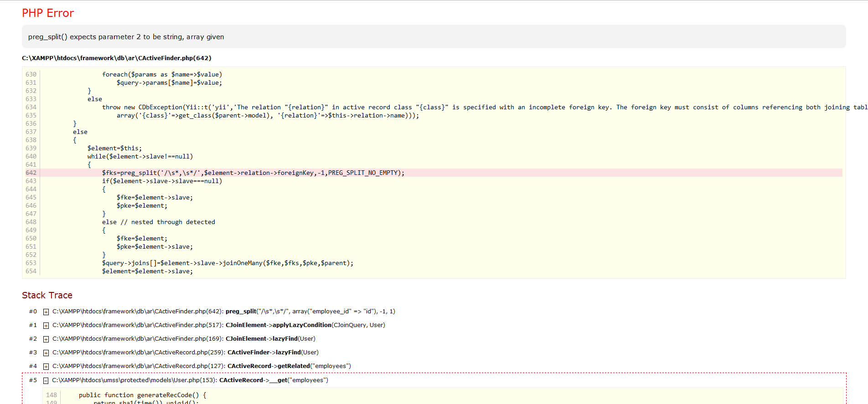Click trace #0 path CActiveFinder.php(642)
Screen dimensions: 868x404
coord(138,312)
